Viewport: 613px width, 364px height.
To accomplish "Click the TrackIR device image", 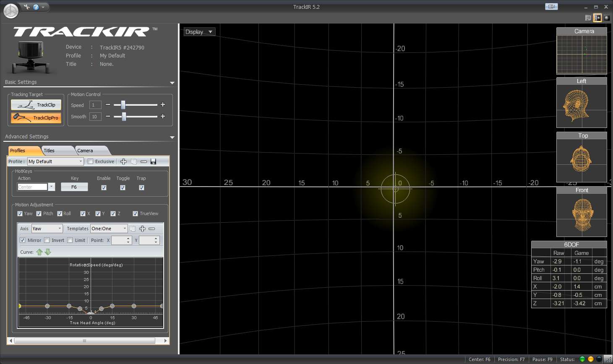I will pos(32,57).
